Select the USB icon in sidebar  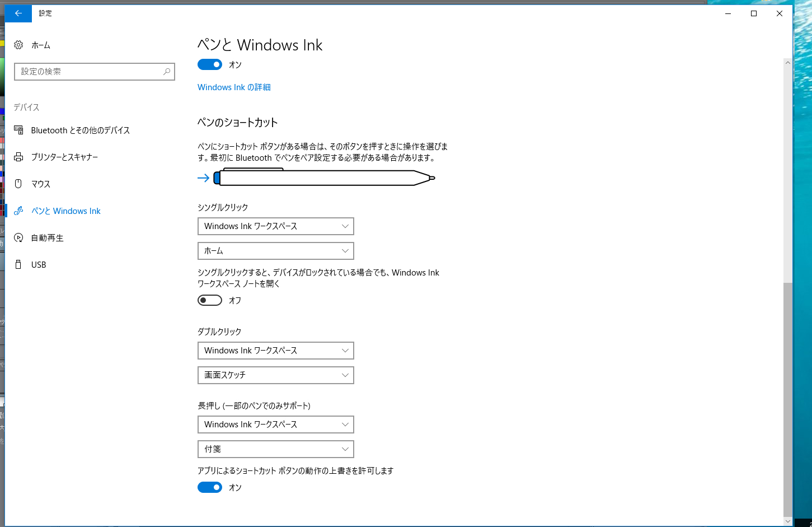18,264
